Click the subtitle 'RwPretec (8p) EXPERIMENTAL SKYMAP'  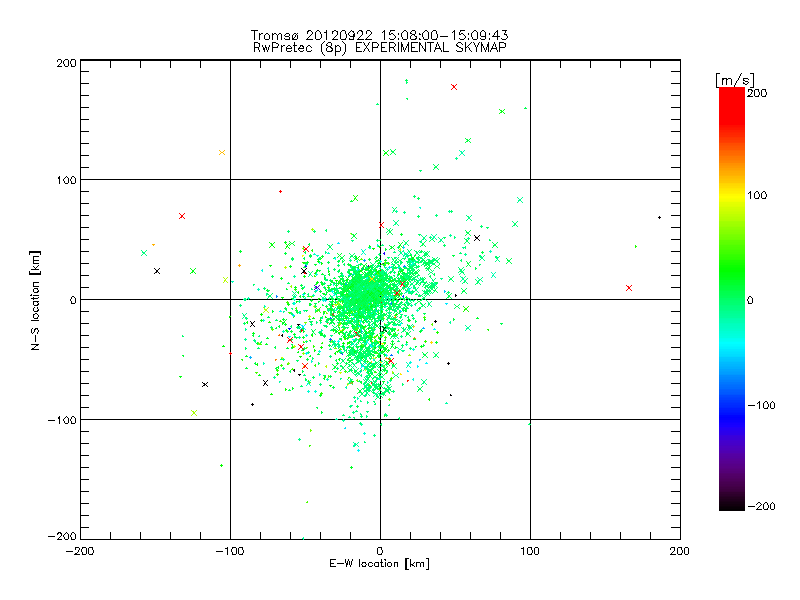380,48
